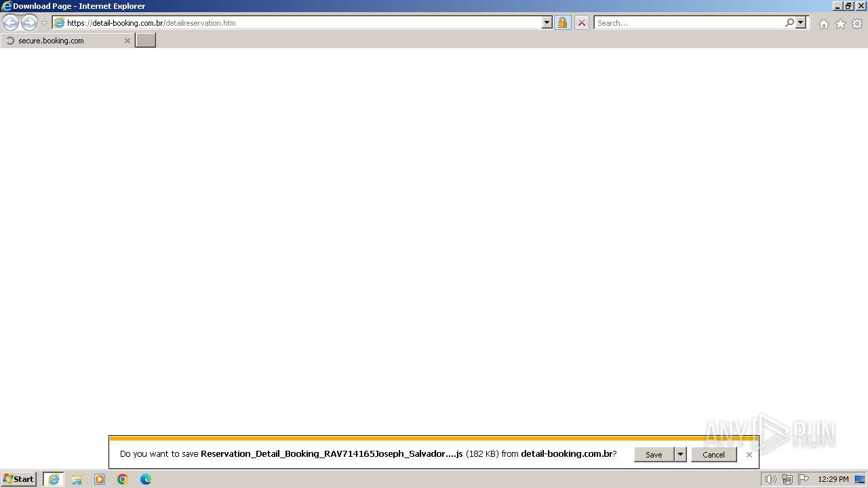Restore down the Internet Explorer window
The height and width of the screenshot is (488, 868).
848,6
